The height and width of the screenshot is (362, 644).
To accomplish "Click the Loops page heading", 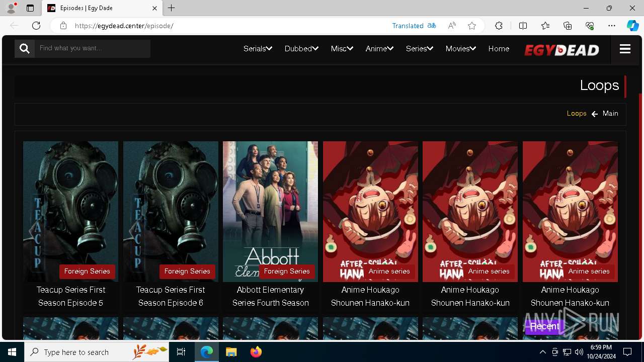I will click(x=599, y=85).
